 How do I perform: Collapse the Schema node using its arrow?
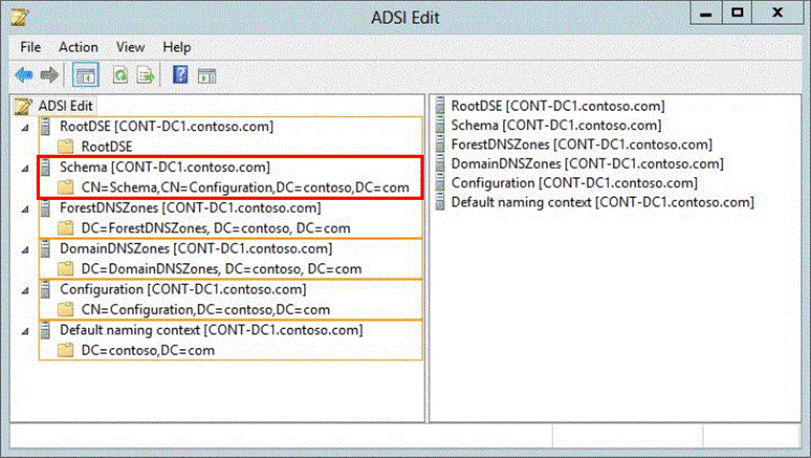(x=23, y=168)
